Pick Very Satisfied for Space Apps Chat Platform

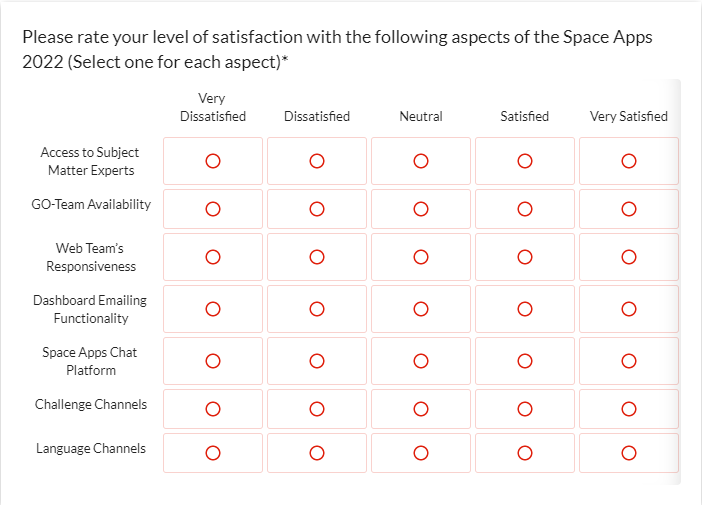click(629, 361)
